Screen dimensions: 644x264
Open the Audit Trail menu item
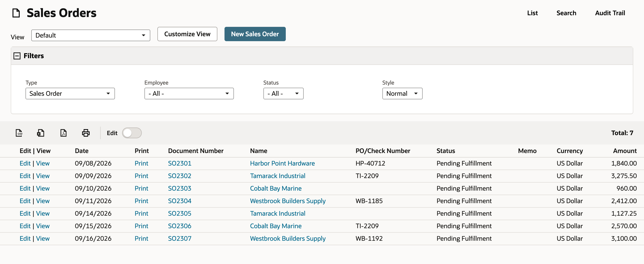pyautogui.click(x=610, y=13)
